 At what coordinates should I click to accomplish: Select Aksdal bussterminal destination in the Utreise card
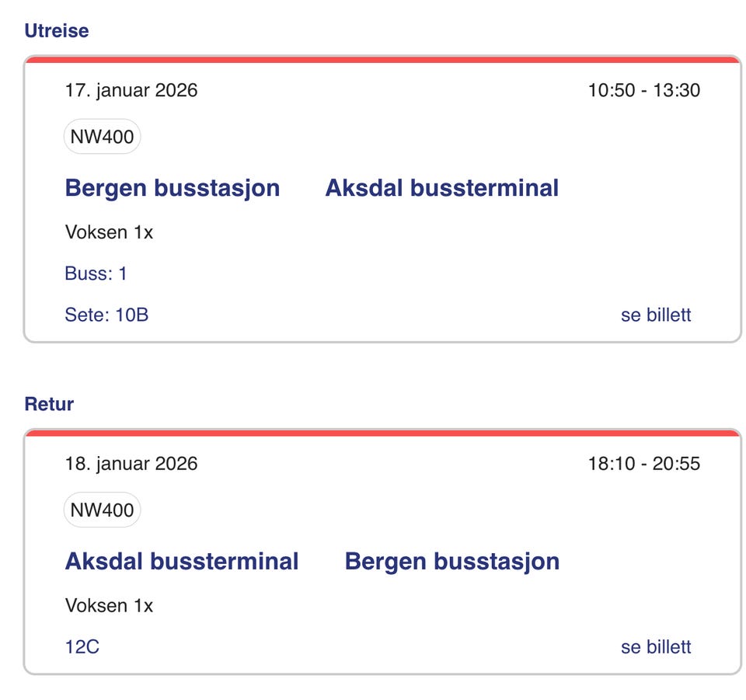tap(441, 188)
